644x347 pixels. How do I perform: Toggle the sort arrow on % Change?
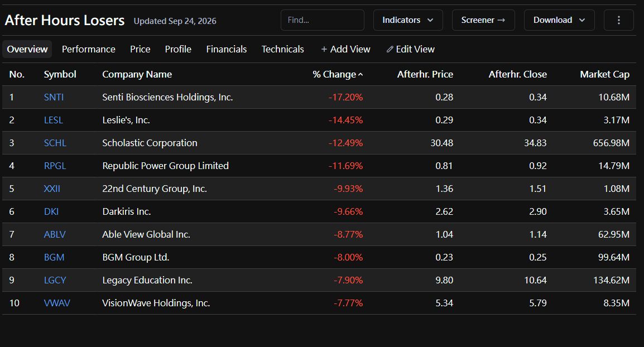coord(361,75)
